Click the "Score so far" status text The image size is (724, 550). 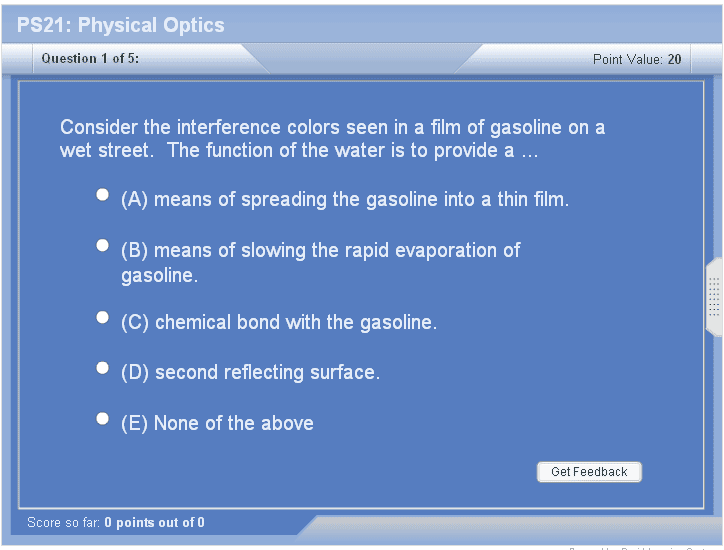[116, 522]
